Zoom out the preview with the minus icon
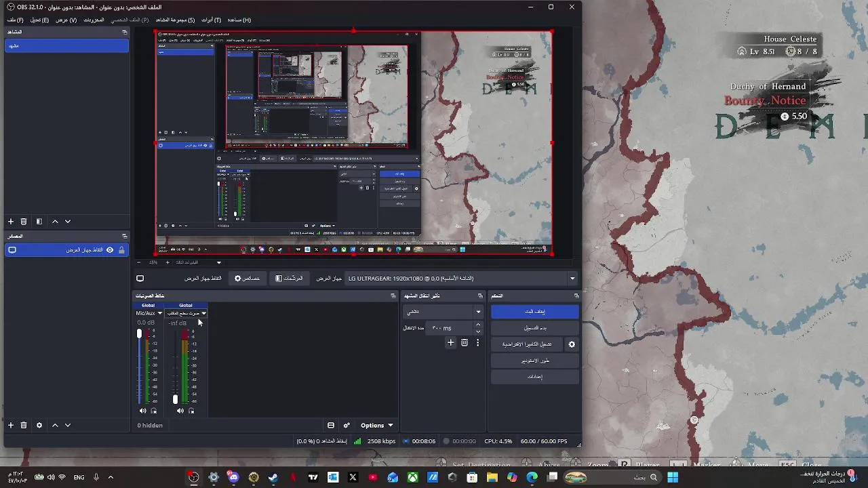 click(x=139, y=262)
